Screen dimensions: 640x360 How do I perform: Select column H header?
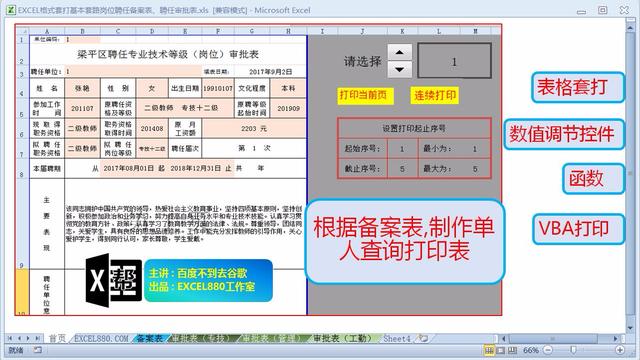click(x=288, y=31)
